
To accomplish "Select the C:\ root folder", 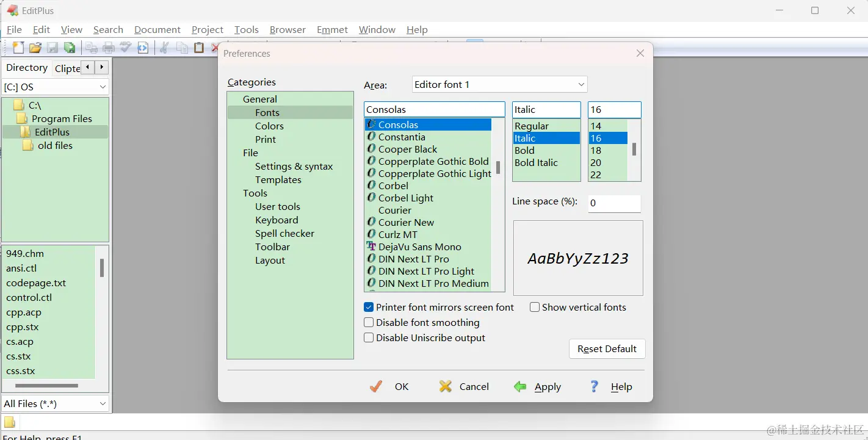I will tap(35, 106).
